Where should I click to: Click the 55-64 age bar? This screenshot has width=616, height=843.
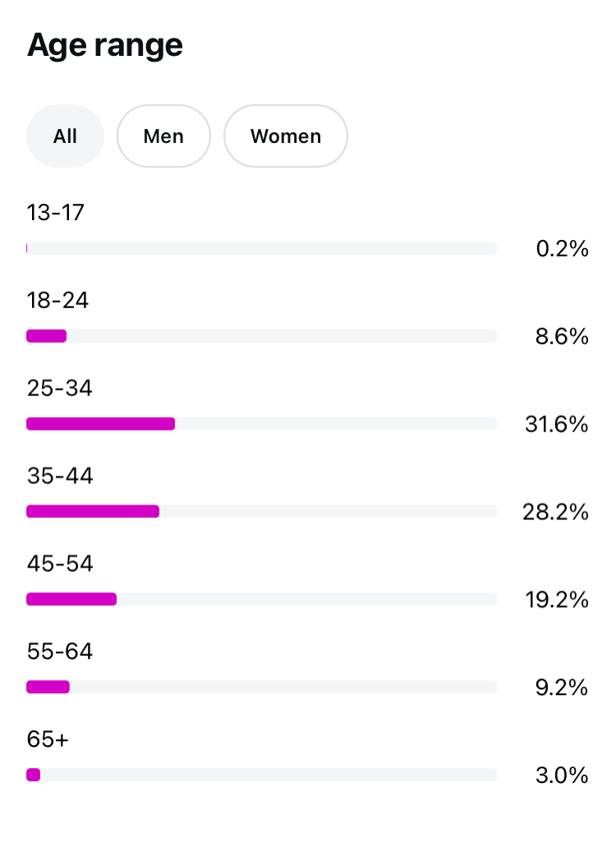coord(261,687)
